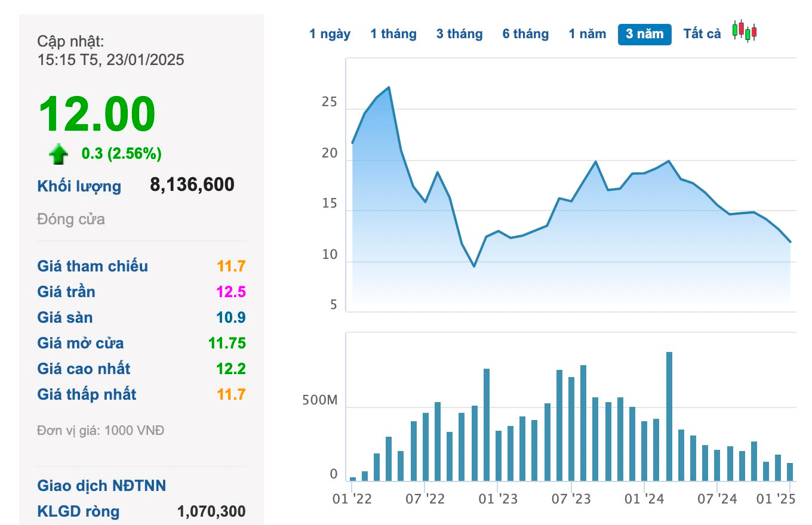Click the lowest price value in Giá thấp nhất row
Image resolution: width=812 pixels, height=525 pixels.
[x=232, y=394]
